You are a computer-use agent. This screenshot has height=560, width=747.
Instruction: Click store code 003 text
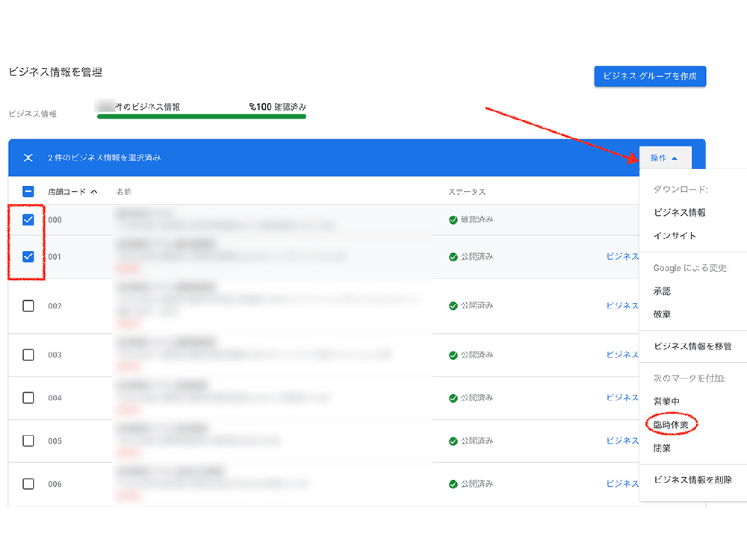pos(55,355)
